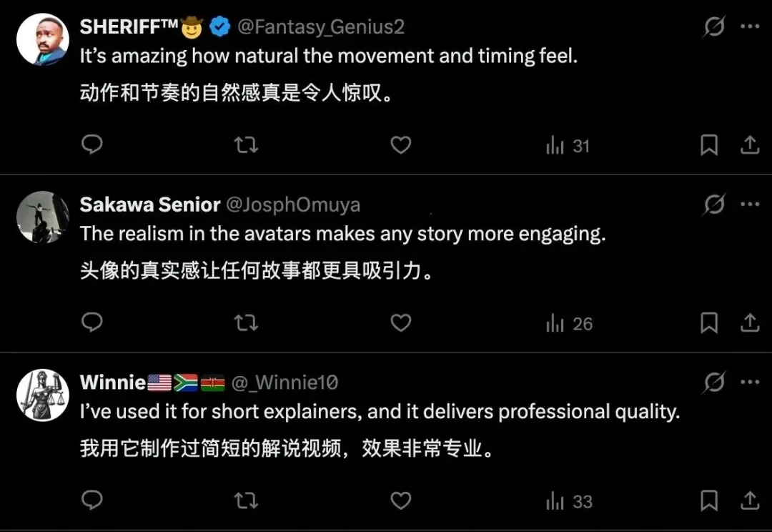Screen dimensions: 772x532
Task: Click the bookmark icon on Sakawa Senior's tweet
Action: (709, 323)
